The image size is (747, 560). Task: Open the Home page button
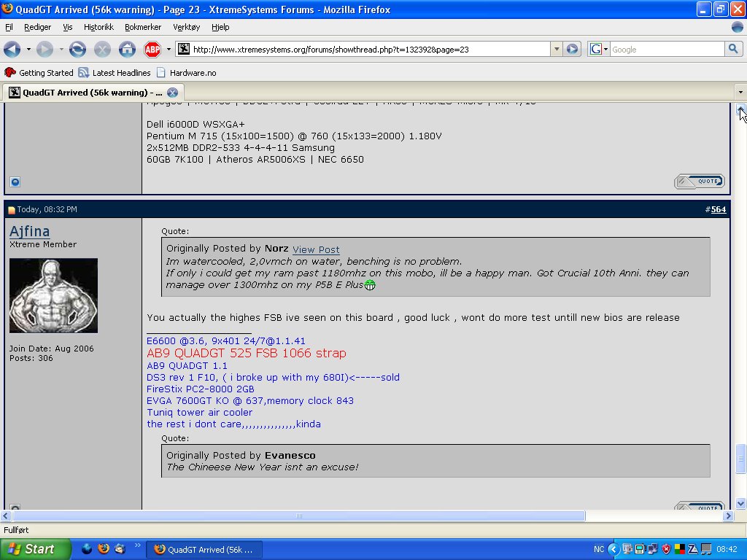tap(127, 49)
